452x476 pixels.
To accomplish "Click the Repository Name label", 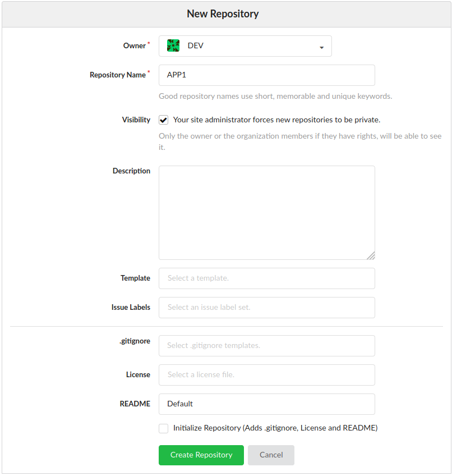I will click(118, 75).
